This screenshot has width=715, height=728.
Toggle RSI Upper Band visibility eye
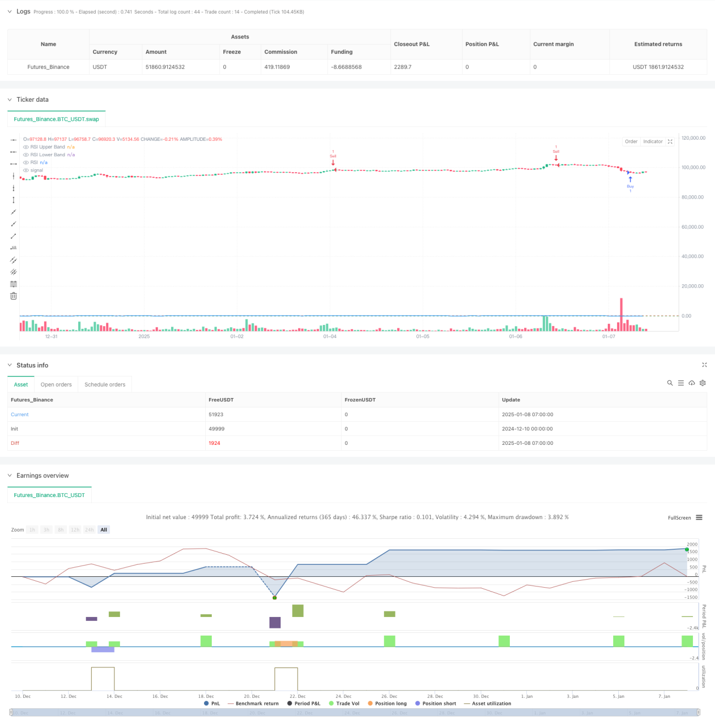pyautogui.click(x=26, y=147)
